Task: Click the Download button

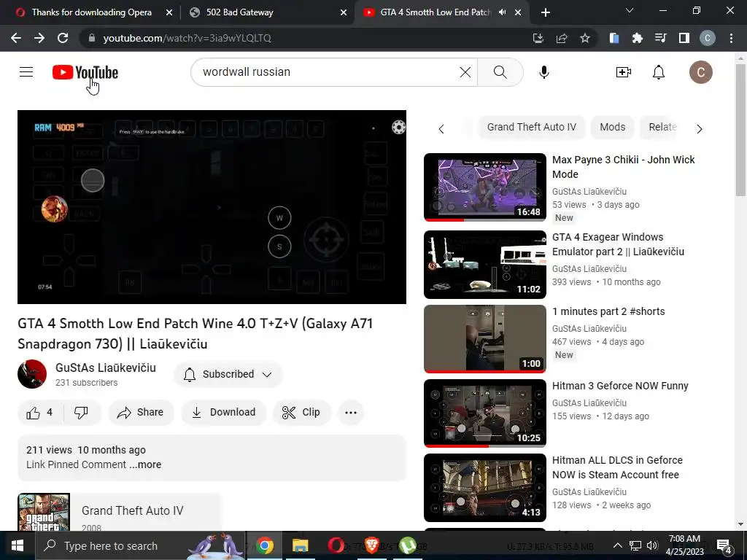Action: tap(224, 413)
